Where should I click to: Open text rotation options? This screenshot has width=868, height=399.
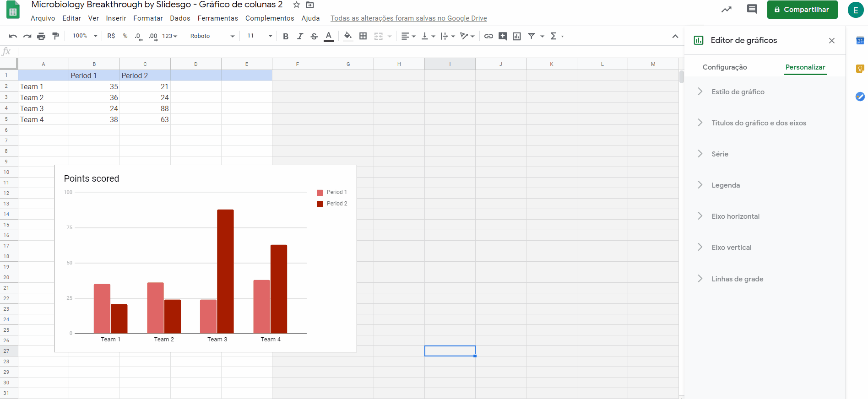(467, 36)
